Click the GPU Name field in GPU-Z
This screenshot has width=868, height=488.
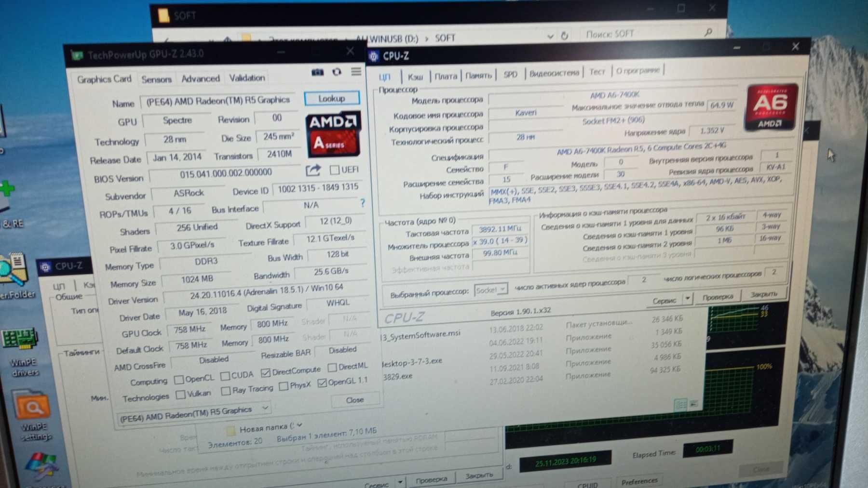[218, 101]
